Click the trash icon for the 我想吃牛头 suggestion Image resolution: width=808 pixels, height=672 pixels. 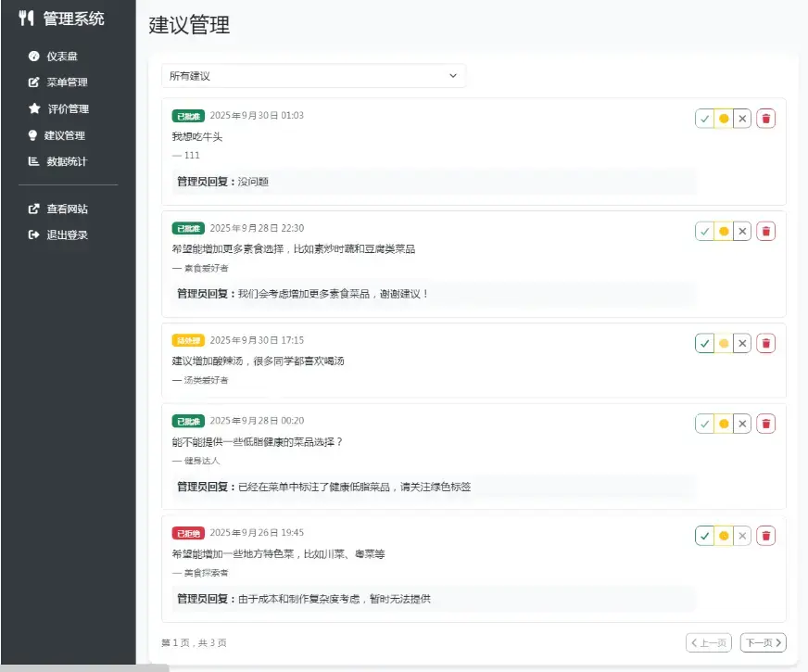point(765,119)
